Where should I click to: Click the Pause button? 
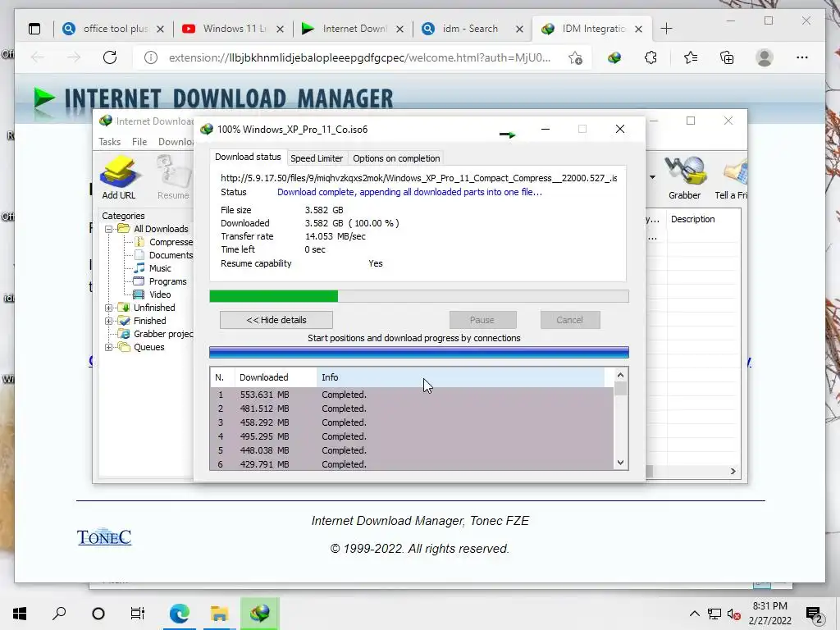(x=482, y=320)
